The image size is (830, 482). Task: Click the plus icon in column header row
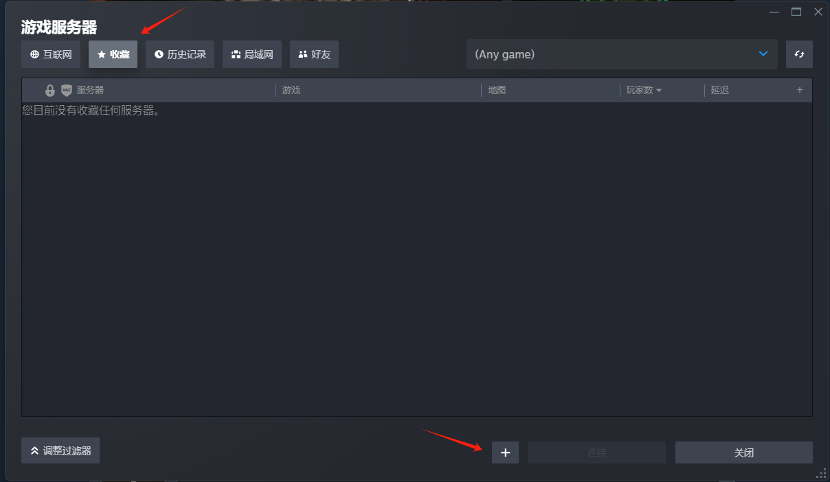(x=799, y=90)
